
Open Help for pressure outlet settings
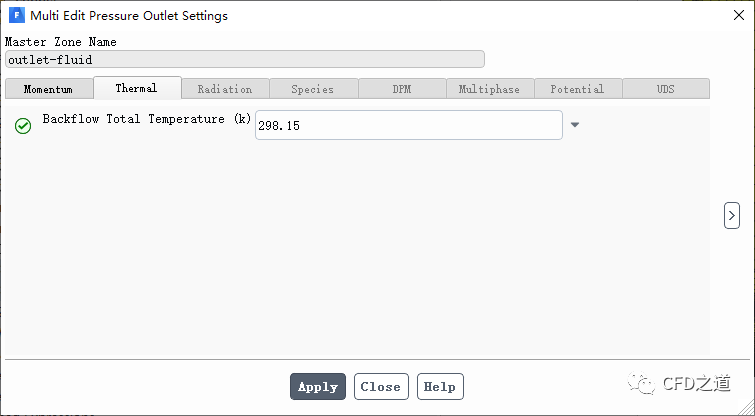pyautogui.click(x=439, y=387)
